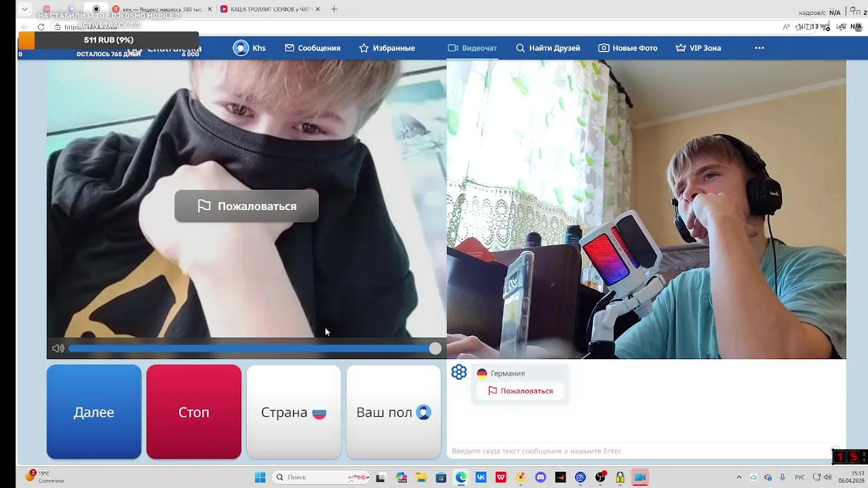Click the microphone system tray icon
Screen dimensions: 868x488
point(782,477)
